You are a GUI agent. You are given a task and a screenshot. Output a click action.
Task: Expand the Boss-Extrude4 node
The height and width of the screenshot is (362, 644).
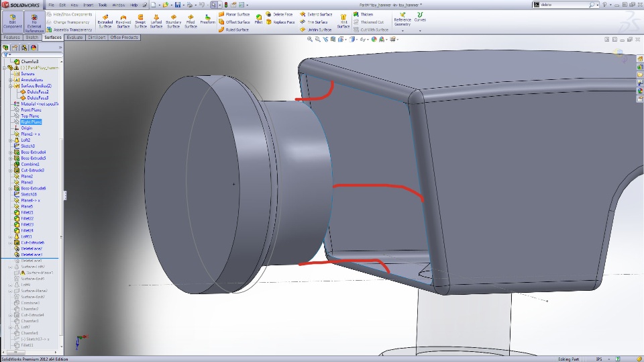(11, 152)
